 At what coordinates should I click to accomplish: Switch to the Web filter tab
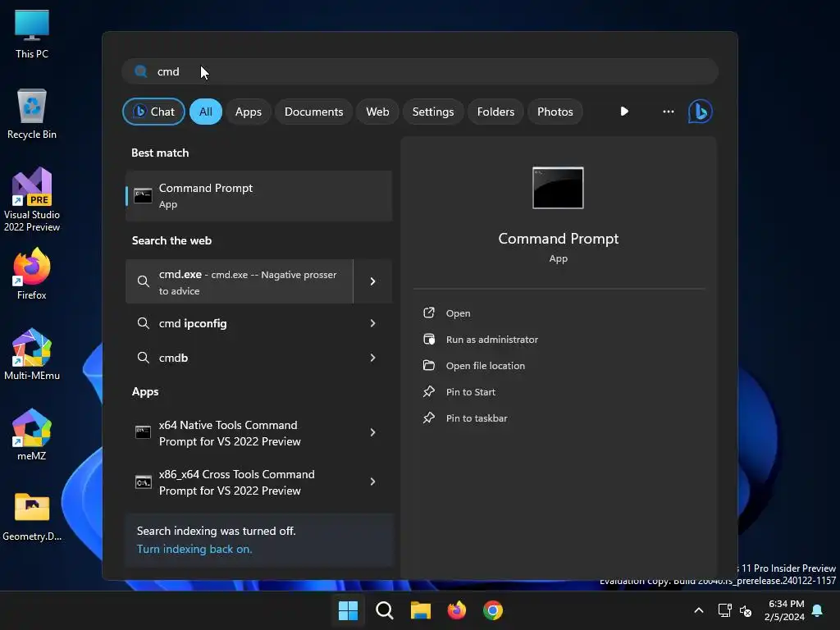[x=377, y=112]
